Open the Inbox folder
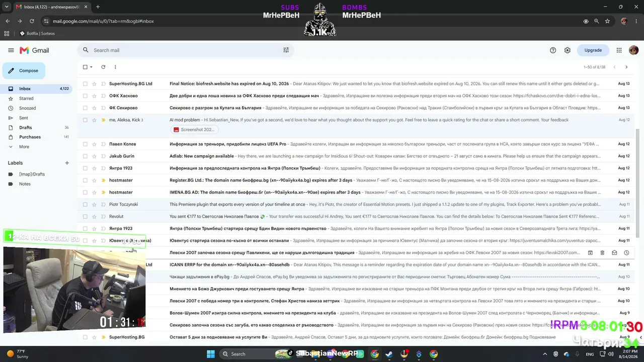644x362 pixels. click(x=36, y=89)
